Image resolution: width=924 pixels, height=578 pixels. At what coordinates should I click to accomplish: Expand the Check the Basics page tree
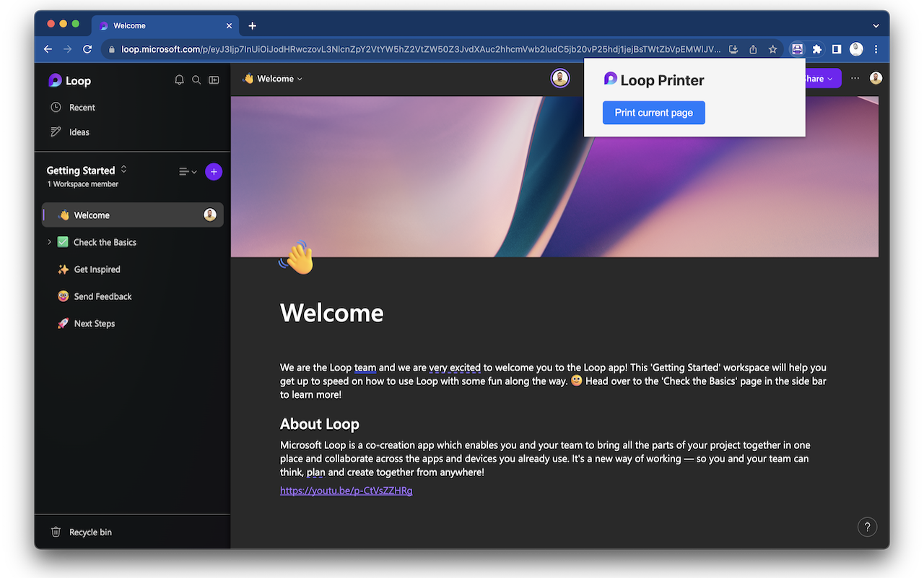[x=49, y=242]
